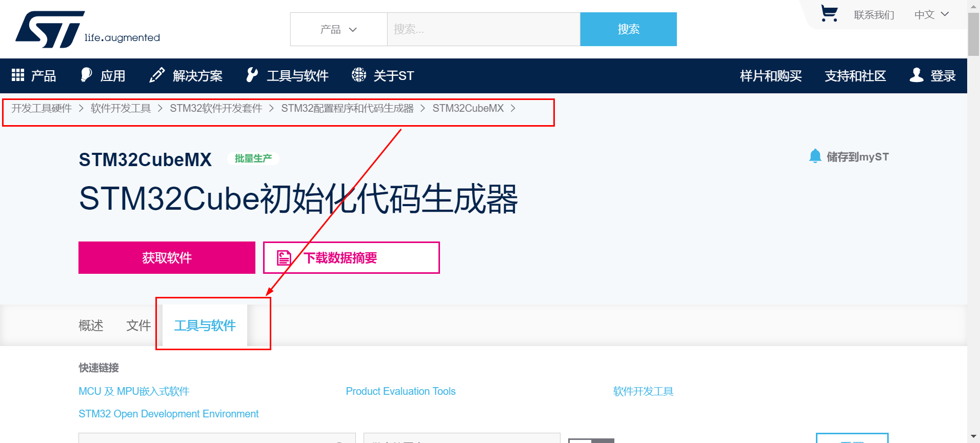The image size is (980, 443).
Task: Click the ST life.augmented logo
Action: [88, 29]
